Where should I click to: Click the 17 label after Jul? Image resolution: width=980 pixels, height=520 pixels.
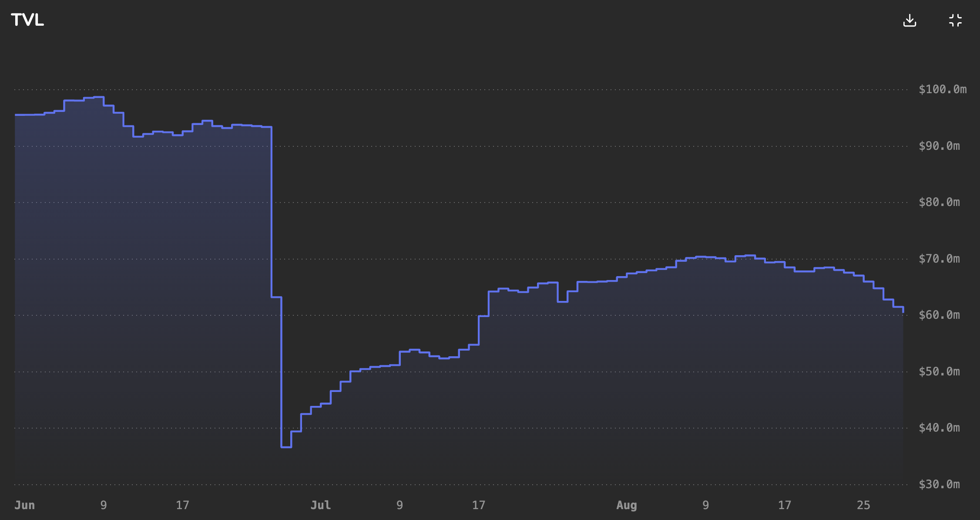(478, 505)
